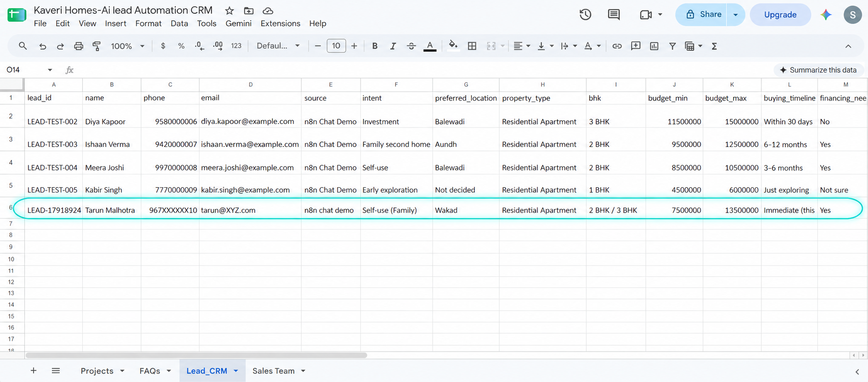Add a new sheet with plus button
Viewport: 868px width, 382px height.
point(34,371)
